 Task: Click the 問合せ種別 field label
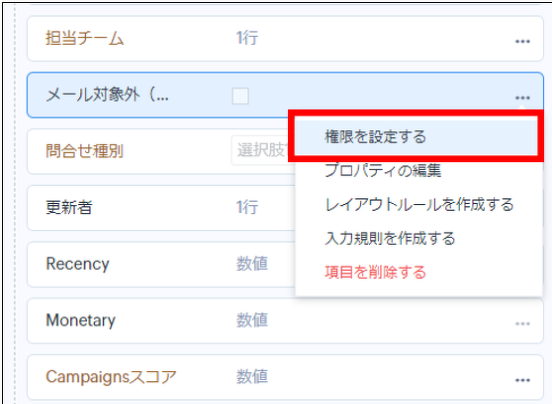[84, 151]
